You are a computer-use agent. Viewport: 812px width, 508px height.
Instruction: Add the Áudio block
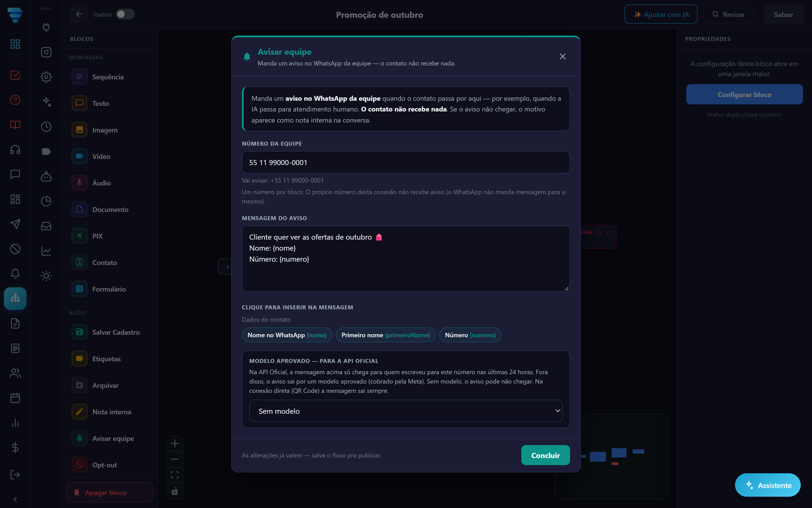(109, 183)
